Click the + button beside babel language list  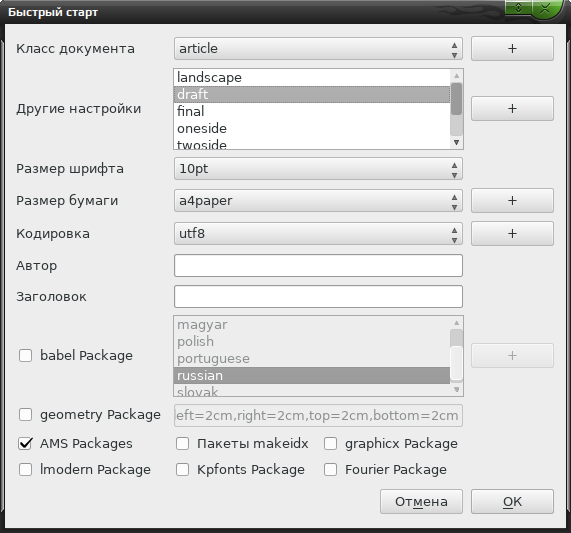pyautogui.click(x=512, y=355)
